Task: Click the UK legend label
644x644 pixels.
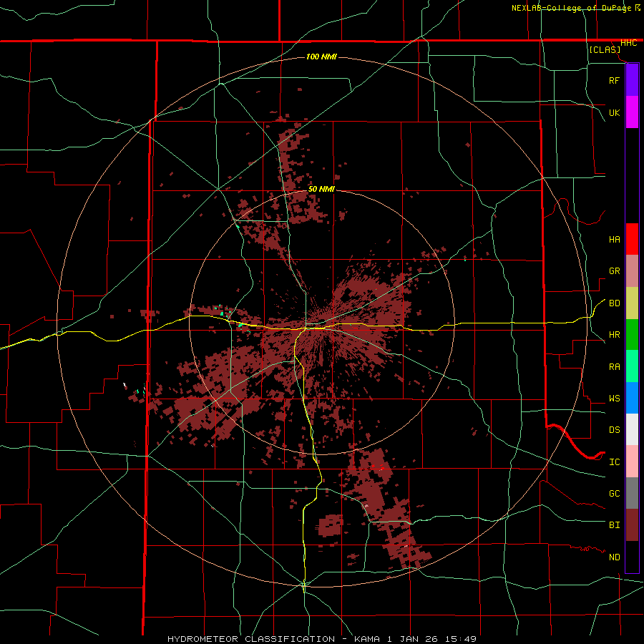Action: [614, 113]
